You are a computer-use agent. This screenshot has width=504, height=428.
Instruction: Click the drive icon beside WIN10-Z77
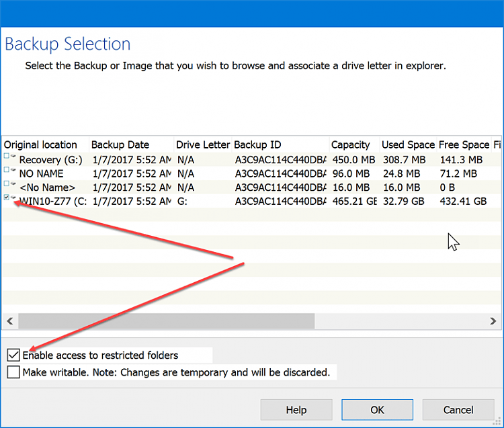13,198
